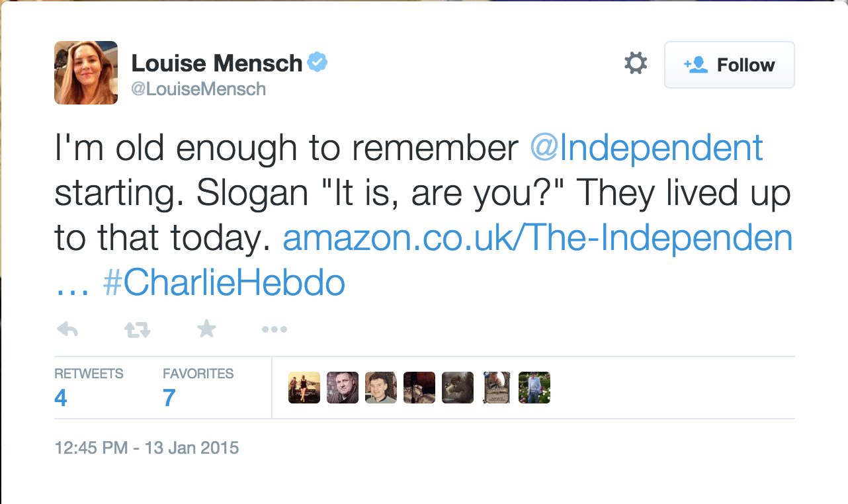848x504 pixels.
Task: Click the 12:45 PM - 13 Jan 2015 timestamp
Action: click(146, 448)
